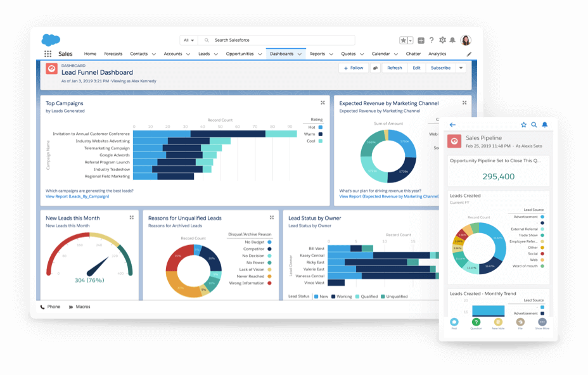Tap the New Note action in mobile bar
588x375 pixels.
pos(498,323)
